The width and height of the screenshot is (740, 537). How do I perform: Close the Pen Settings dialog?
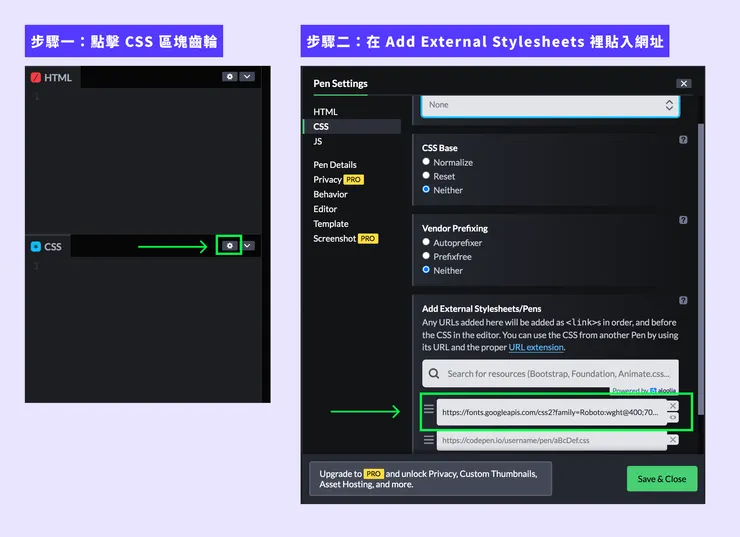pos(684,84)
